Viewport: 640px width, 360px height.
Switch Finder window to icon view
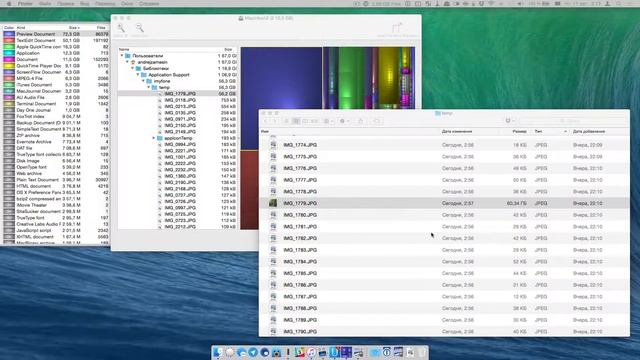pyautogui.click(x=287, y=121)
